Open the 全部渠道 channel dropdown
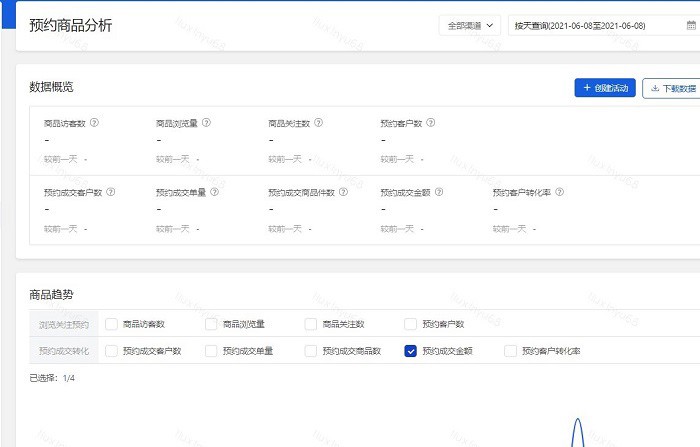This screenshot has height=447, width=700. tap(470, 25)
